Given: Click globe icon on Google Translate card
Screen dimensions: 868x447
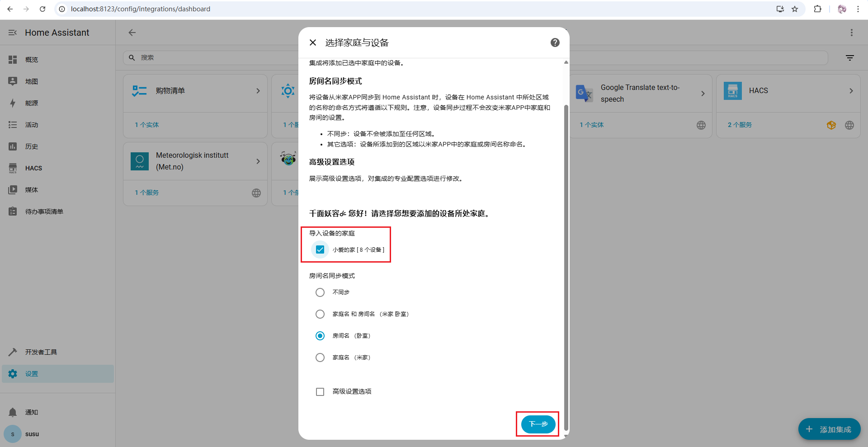Looking at the screenshot, I should [701, 125].
